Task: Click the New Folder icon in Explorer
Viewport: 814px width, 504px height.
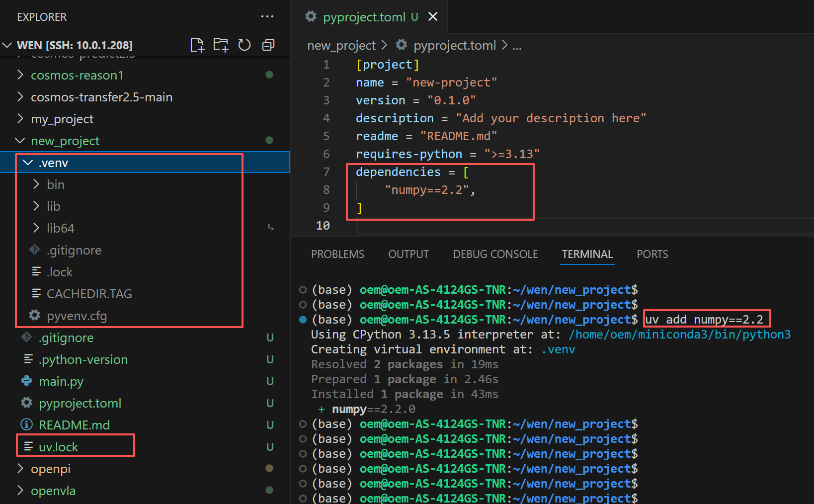Action: (221, 45)
